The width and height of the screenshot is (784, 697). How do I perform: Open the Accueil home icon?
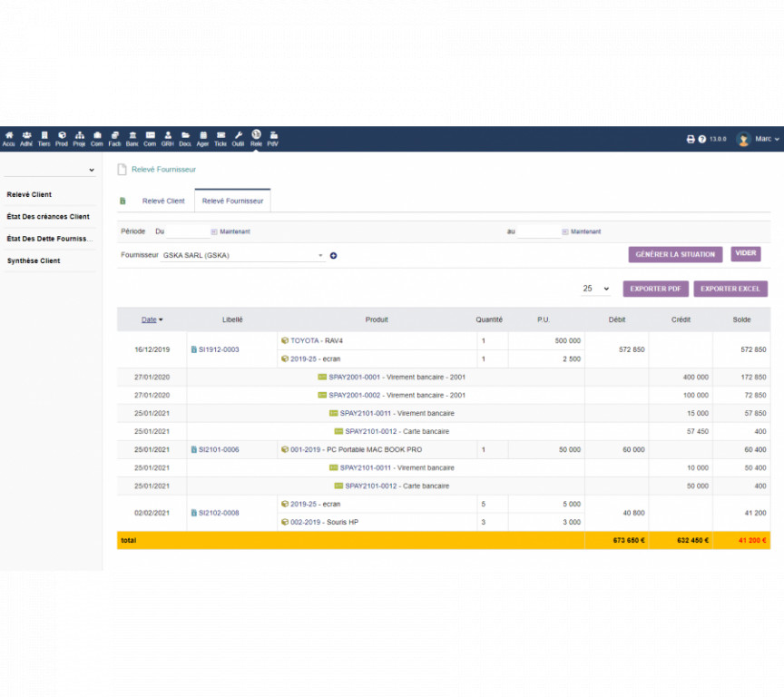9,138
